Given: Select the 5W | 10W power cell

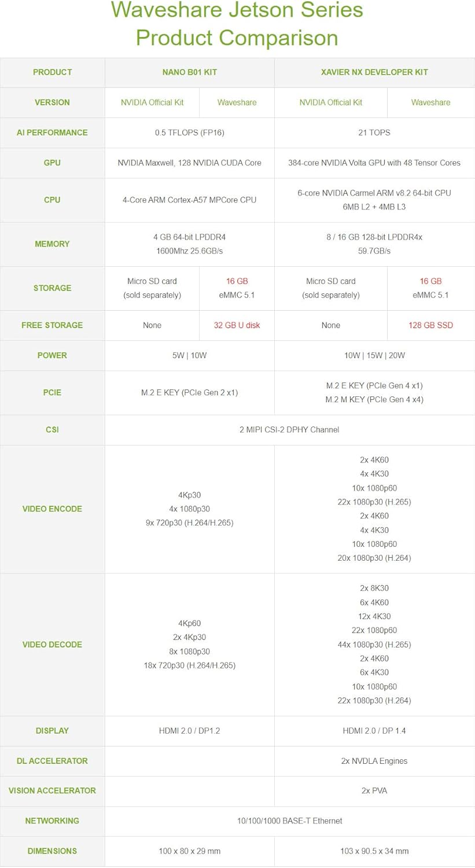Looking at the screenshot, I should point(189,355).
